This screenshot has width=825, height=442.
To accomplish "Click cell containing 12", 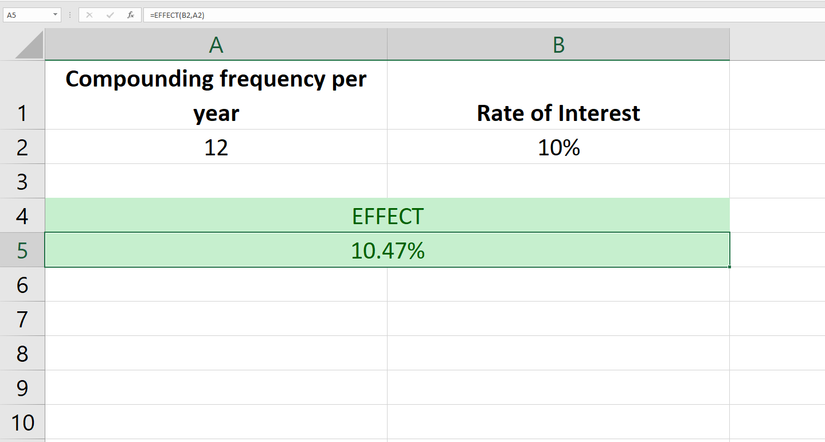I will (216, 147).
